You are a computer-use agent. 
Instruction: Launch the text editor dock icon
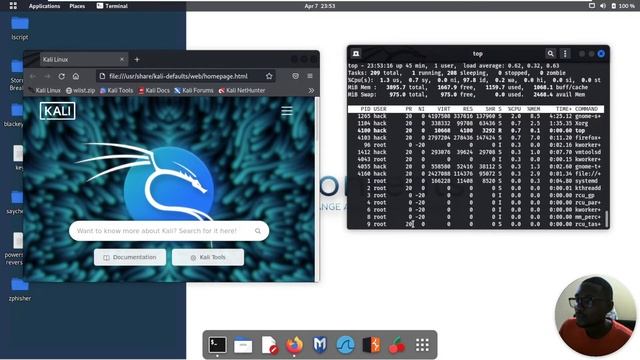269,345
